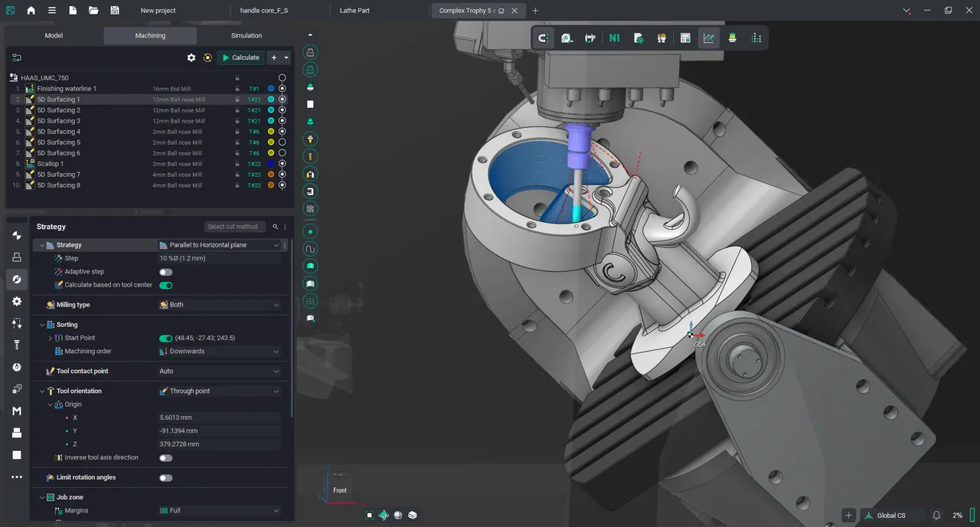Click the tape measure icon in viewport toolbar

coord(567,38)
